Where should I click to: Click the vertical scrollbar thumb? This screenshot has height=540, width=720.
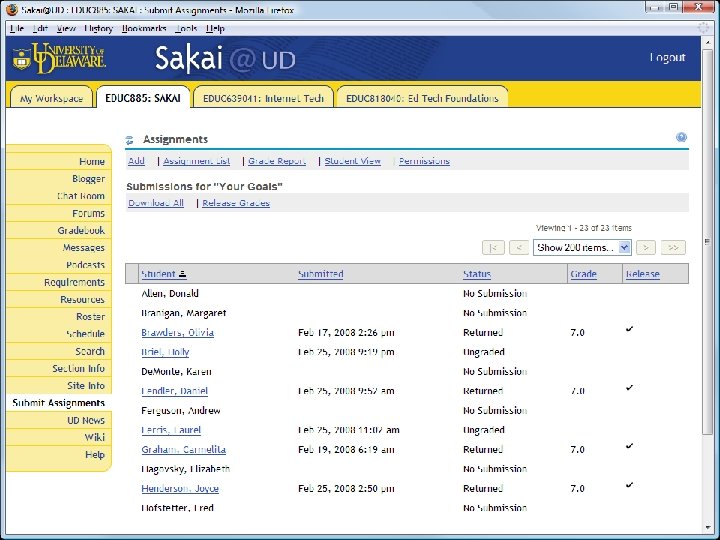pyautogui.click(x=707, y=241)
